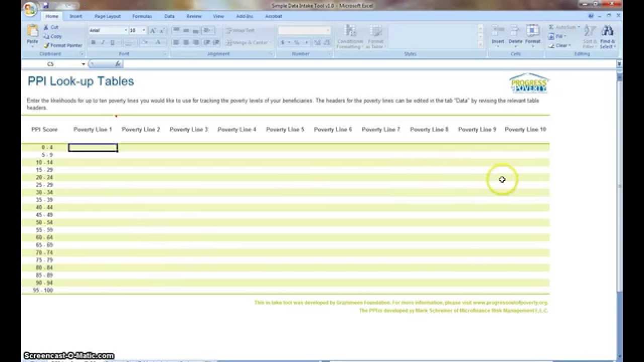Expand the Sort & Filter dropdown
Image resolution: width=644 pixels, height=362 pixels.
pos(589,37)
